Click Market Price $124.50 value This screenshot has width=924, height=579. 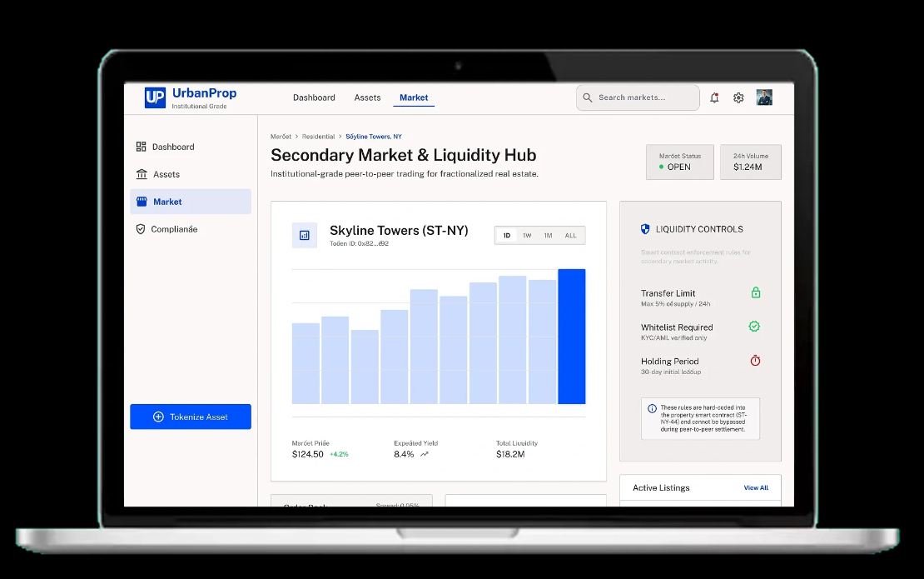point(308,454)
